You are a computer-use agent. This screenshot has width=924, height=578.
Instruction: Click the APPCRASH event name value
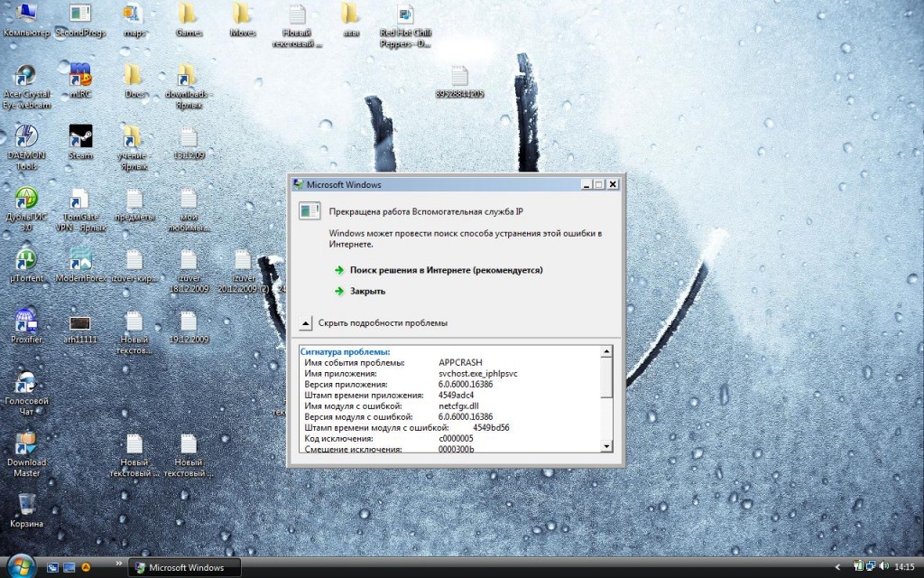[x=459, y=363]
